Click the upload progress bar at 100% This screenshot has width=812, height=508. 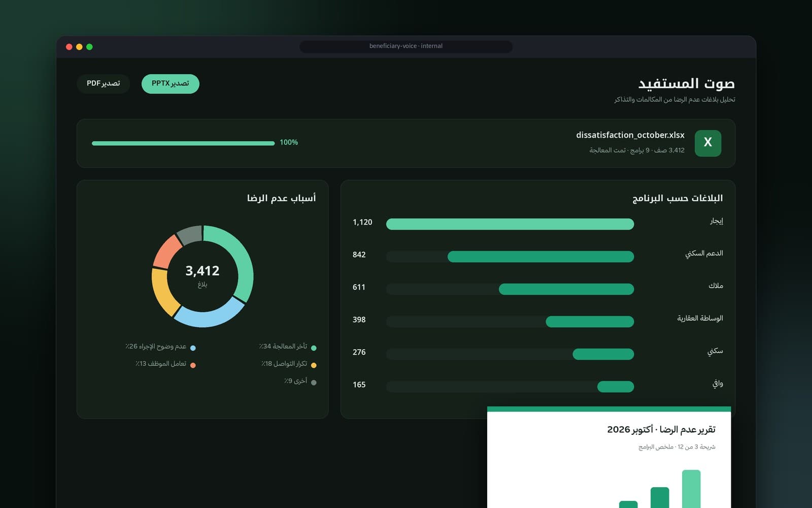point(183,143)
